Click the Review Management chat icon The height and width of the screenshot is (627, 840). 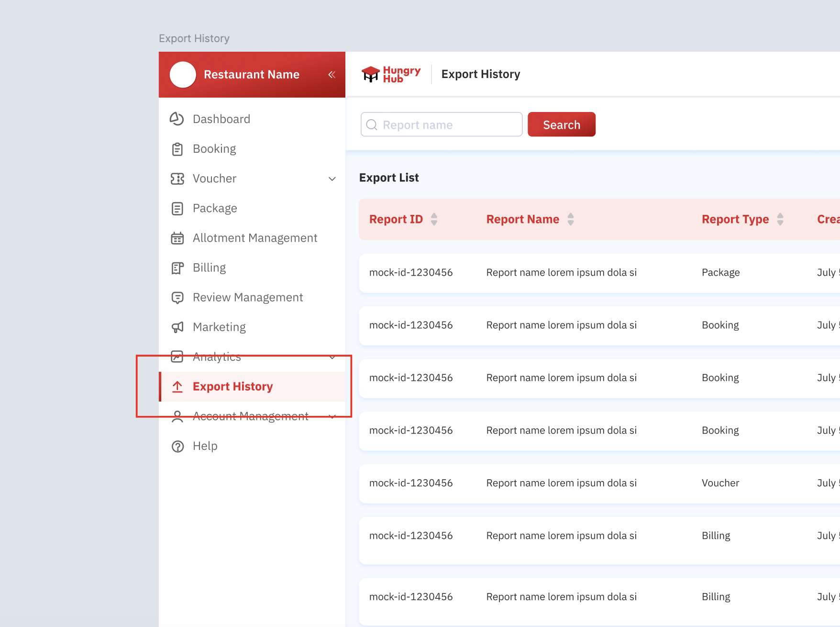(177, 298)
